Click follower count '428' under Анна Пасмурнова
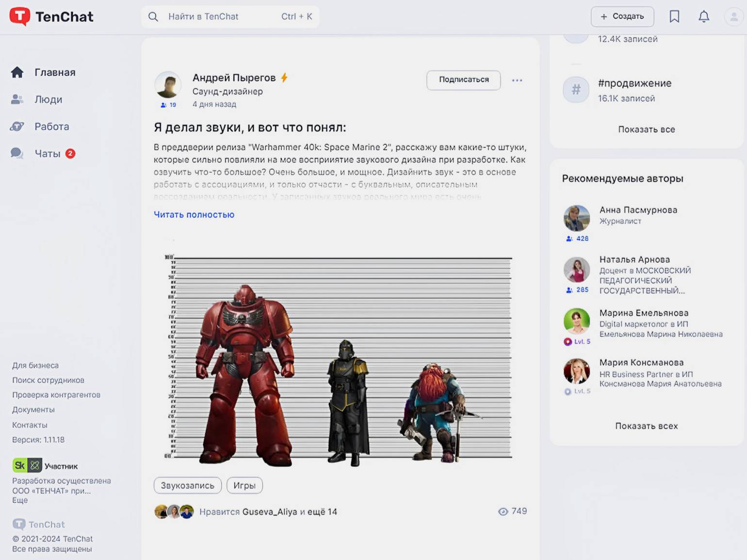Viewport: 747px width, 560px height. pos(577,239)
